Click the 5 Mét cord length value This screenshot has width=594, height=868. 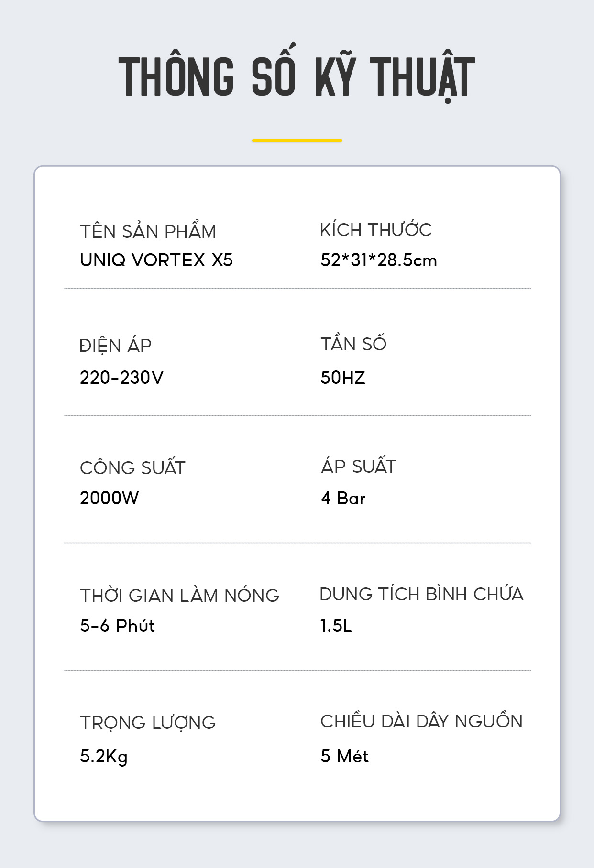coord(345,756)
